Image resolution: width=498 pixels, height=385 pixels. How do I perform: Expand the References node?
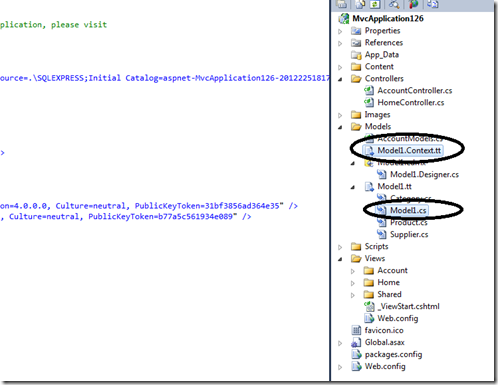[x=340, y=44]
